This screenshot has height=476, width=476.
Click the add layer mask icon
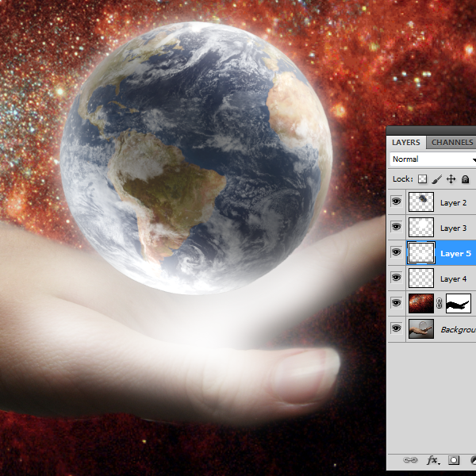coord(454,460)
